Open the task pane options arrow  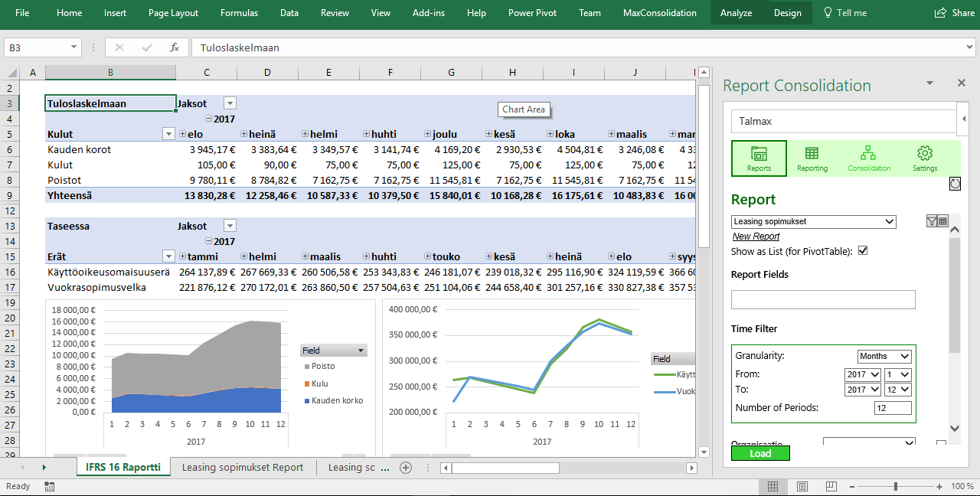[x=929, y=83]
